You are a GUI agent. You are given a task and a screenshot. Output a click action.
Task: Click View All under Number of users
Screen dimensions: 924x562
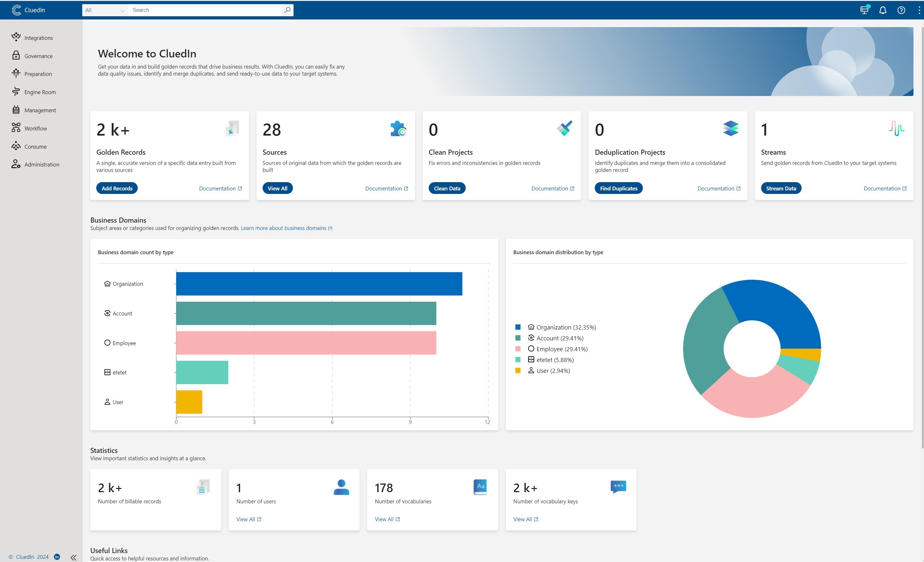click(249, 519)
